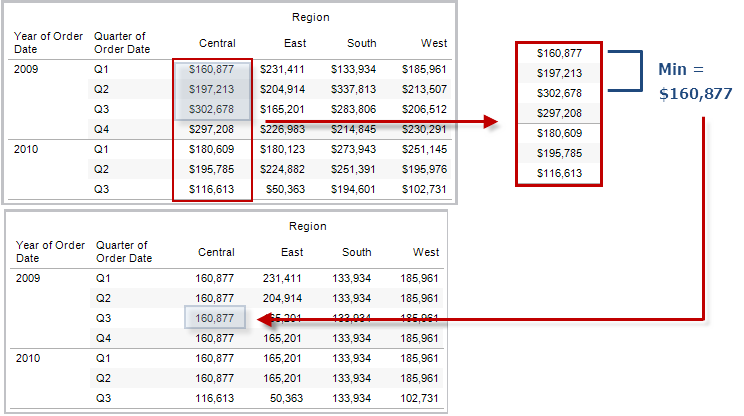Click the Region header above the top table
744x416 pixels.
pos(310,17)
